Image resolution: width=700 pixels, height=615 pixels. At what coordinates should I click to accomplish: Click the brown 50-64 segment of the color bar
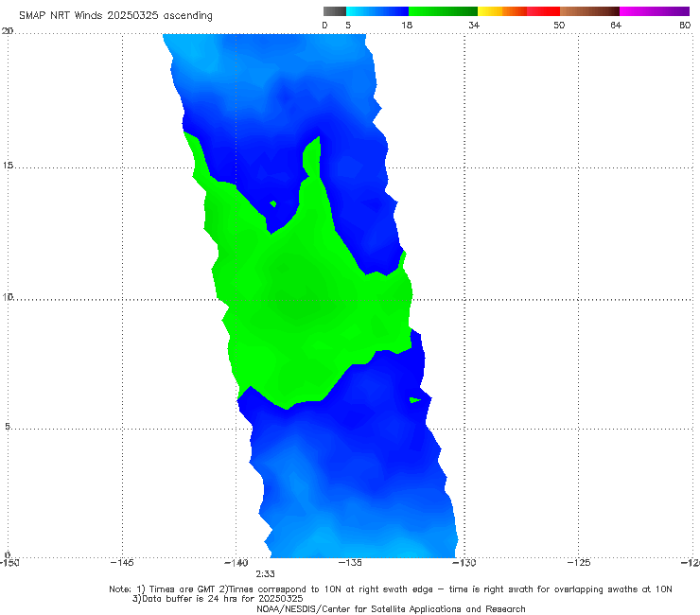(589, 11)
